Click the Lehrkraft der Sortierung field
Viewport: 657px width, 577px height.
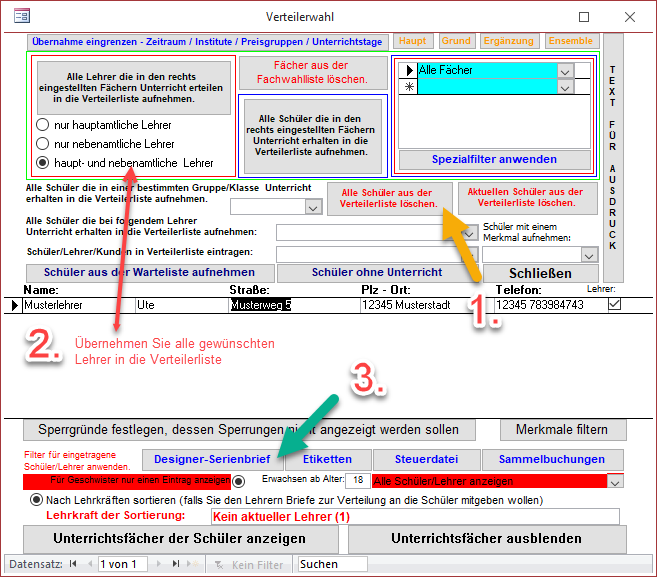tap(415, 517)
